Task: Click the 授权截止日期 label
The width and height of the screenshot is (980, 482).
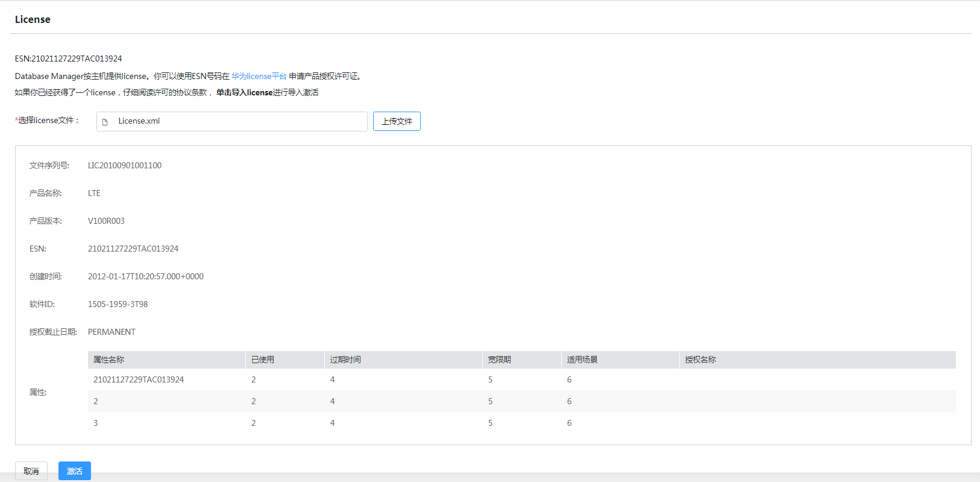Action: tap(54, 332)
